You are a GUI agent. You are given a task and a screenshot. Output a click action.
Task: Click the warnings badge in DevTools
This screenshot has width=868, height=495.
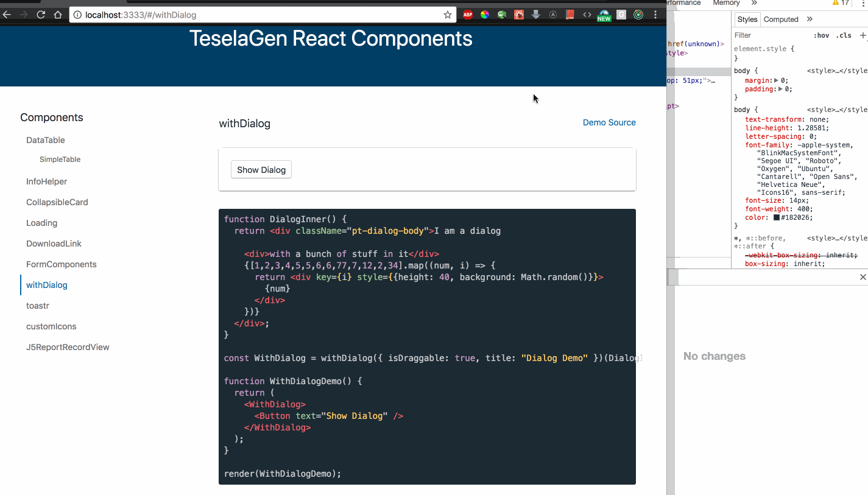tap(841, 3)
